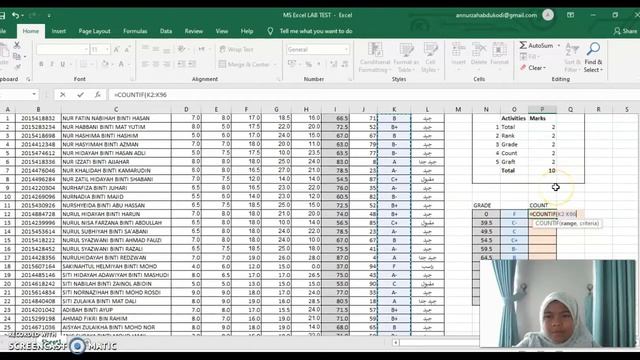Open the Data tab
Image resolution: width=640 pixels, height=360 pixels.
click(166, 31)
